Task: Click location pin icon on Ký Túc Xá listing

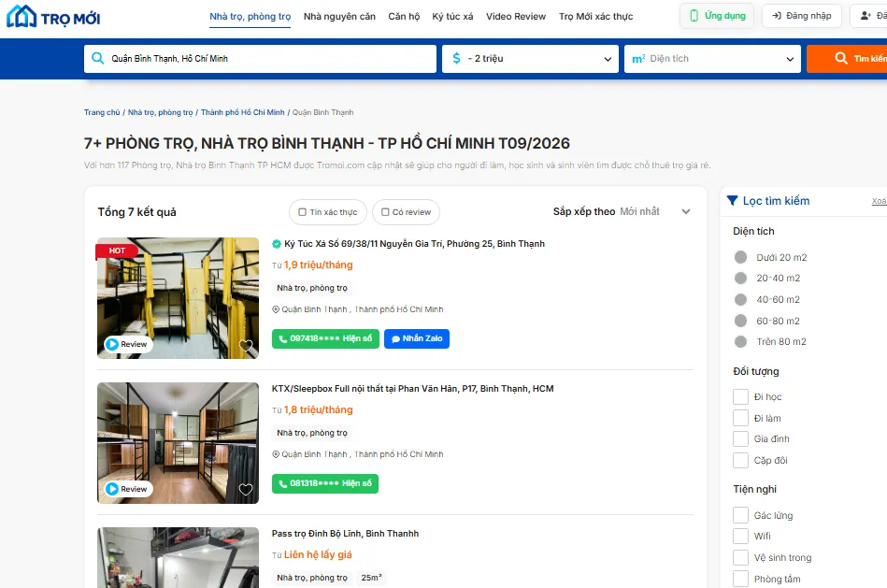Action: pyautogui.click(x=276, y=309)
